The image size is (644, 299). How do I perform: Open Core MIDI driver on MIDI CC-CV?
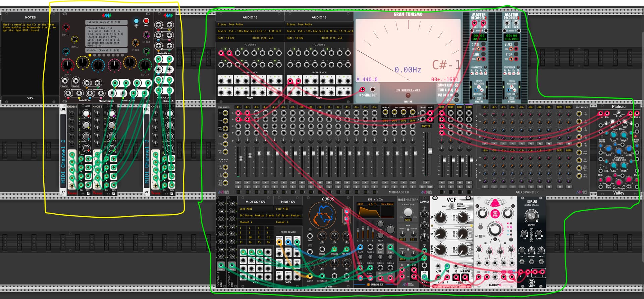pyautogui.click(x=255, y=209)
